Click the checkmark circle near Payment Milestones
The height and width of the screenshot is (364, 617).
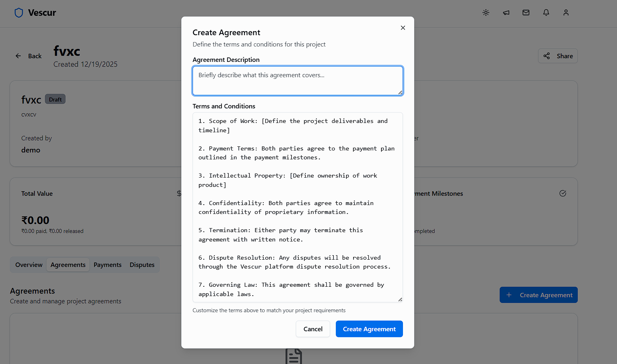[563, 193]
